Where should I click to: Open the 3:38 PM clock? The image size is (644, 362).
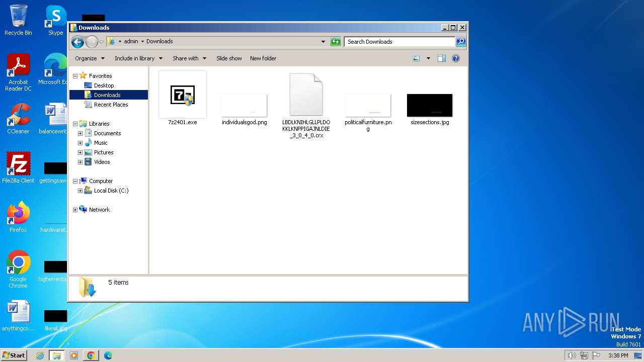(x=618, y=355)
